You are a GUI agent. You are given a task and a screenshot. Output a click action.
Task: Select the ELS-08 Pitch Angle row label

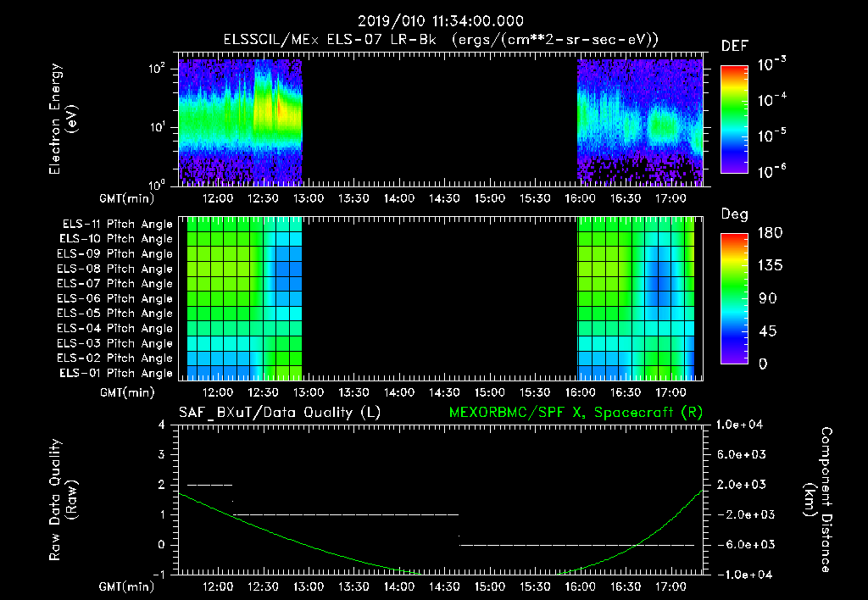(x=114, y=269)
